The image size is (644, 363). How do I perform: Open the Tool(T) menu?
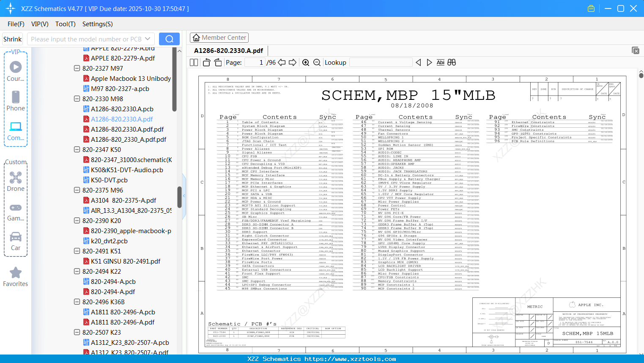[x=66, y=24]
